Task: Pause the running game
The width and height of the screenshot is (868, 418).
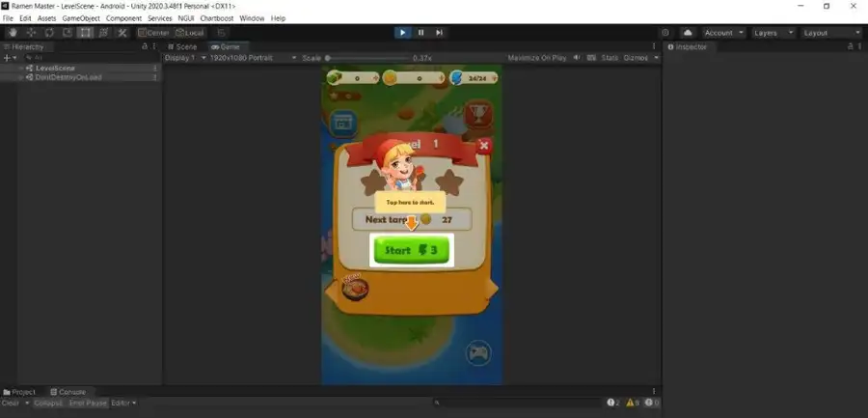Action: [x=420, y=33]
